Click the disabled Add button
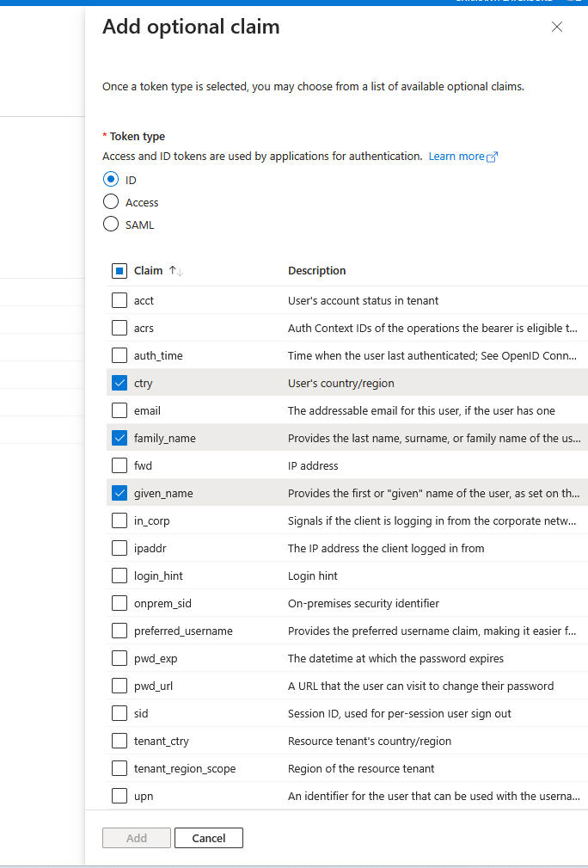The height and width of the screenshot is (868, 588). (137, 838)
